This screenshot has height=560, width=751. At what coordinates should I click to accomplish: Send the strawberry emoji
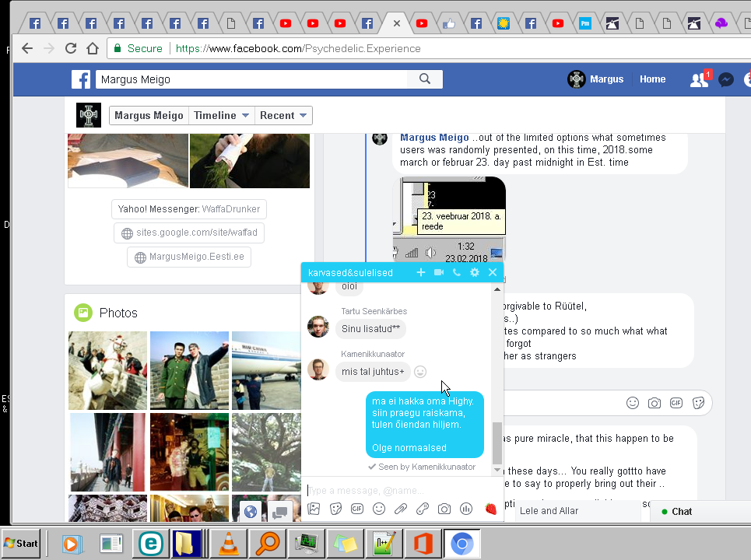pyautogui.click(x=490, y=509)
